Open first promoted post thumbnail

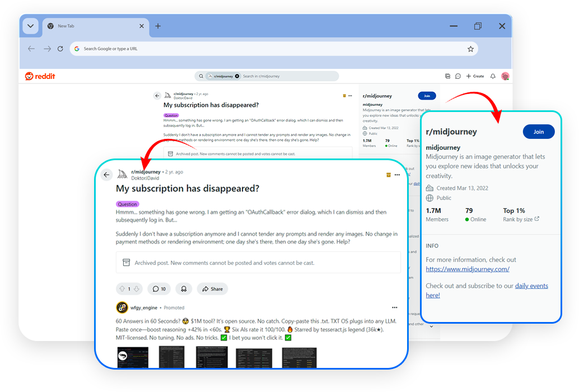pyautogui.click(x=133, y=357)
